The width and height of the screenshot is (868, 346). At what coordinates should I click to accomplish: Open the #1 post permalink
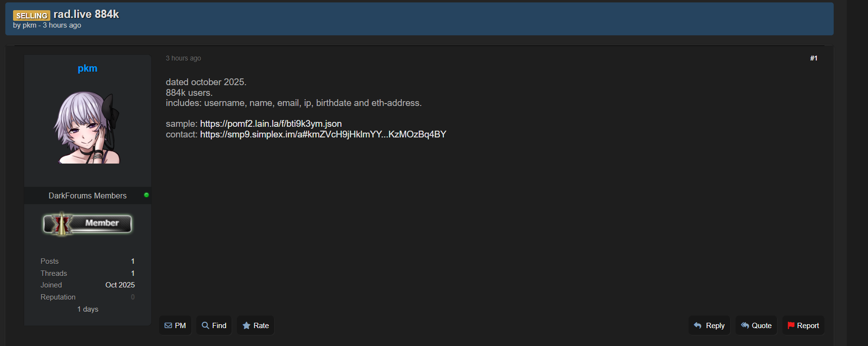[813, 58]
